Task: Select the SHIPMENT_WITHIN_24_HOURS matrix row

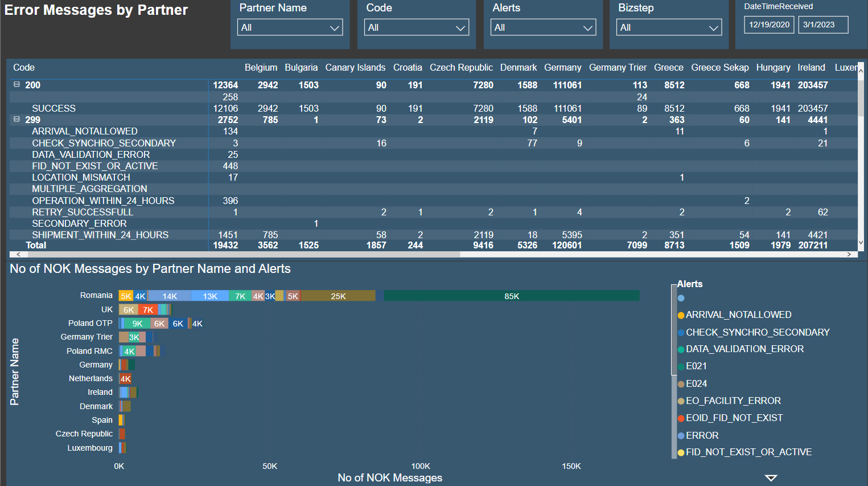Action: click(433, 235)
